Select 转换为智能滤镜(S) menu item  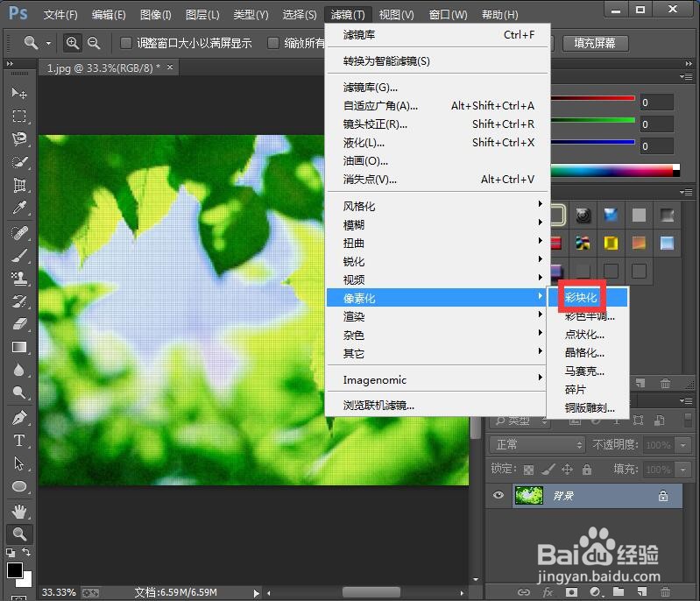(437, 61)
